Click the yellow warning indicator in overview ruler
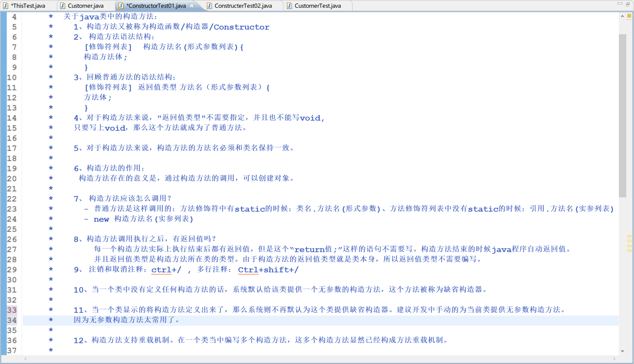634x364 pixels. 629,16
